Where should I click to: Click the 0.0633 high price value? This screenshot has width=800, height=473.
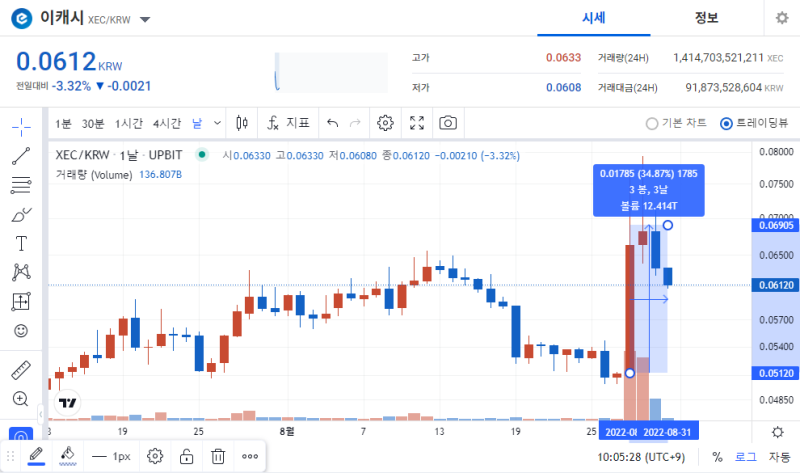[x=563, y=58]
